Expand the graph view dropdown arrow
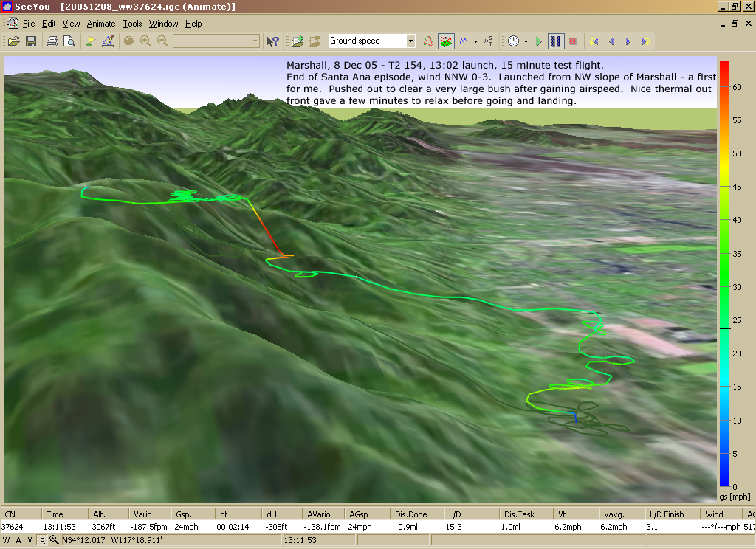This screenshot has width=756, height=549. (475, 41)
